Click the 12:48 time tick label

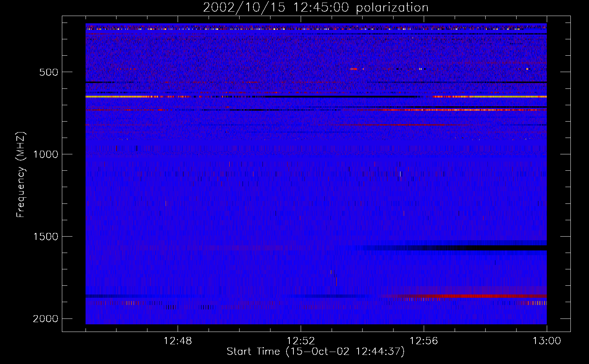pyautogui.click(x=178, y=341)
